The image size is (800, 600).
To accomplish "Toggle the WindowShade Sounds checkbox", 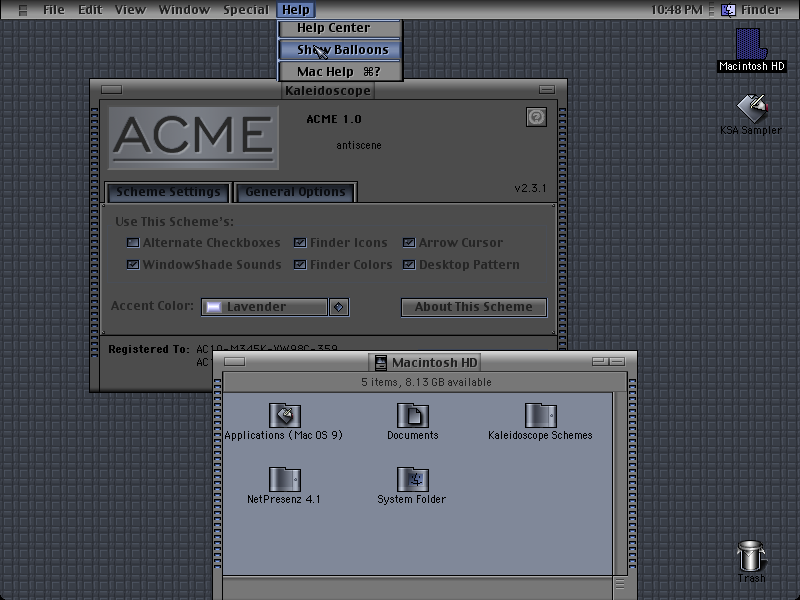I will pyautogui.click(x=133, y=264).
